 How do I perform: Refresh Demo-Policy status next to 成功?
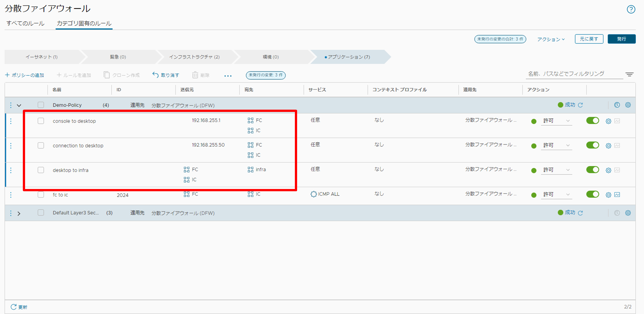[x=580, y=105]
